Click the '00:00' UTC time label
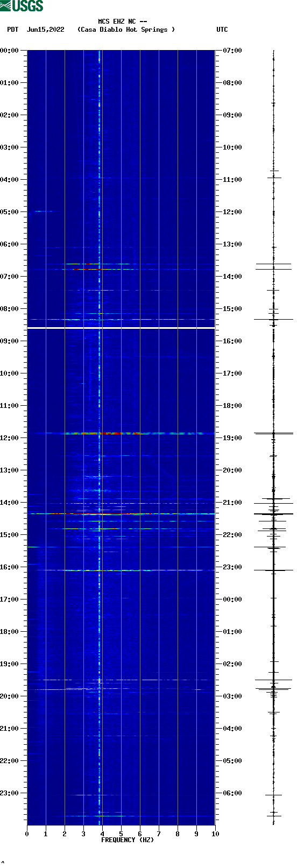 232,599
